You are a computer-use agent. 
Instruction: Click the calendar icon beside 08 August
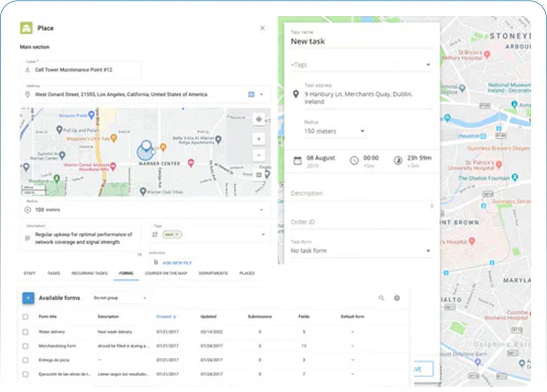pyautogui.click(x=297, y=161)
